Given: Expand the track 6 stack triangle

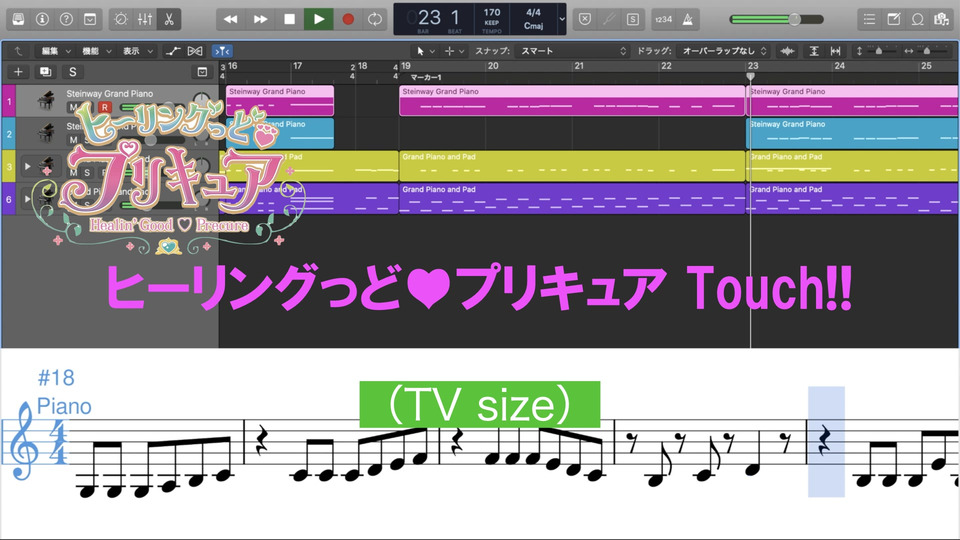Looking at the screenshot, I should click(27, 198).
